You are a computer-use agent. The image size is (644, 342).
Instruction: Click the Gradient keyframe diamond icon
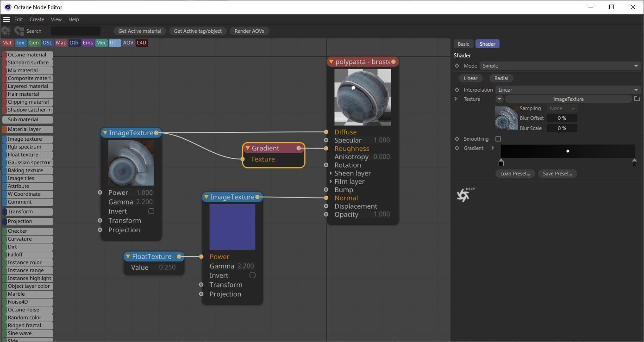pyautogui.click(x=457, y=148)
